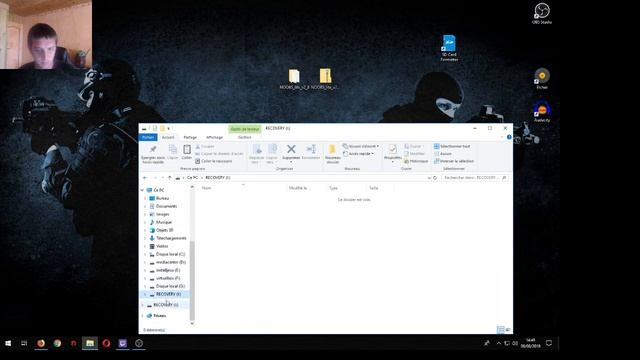Open Firefox from the taskbar

(x=41, y=344)
